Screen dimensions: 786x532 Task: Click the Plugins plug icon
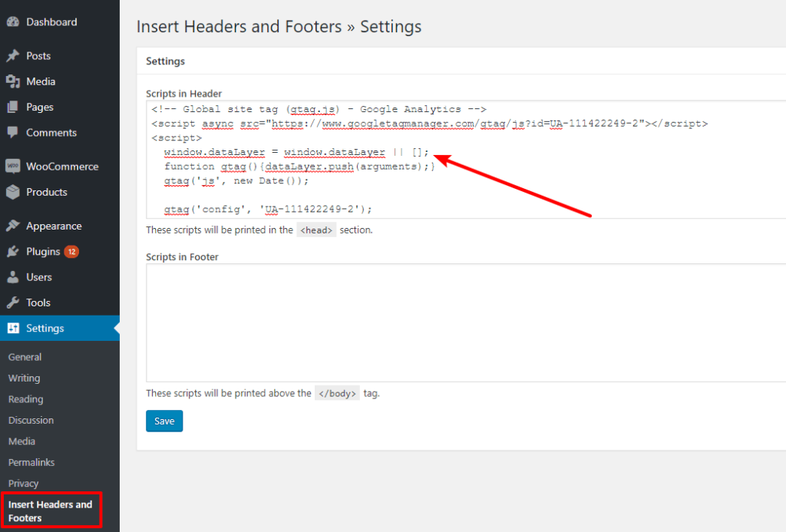pyautogui.click(x=13, y=251)
